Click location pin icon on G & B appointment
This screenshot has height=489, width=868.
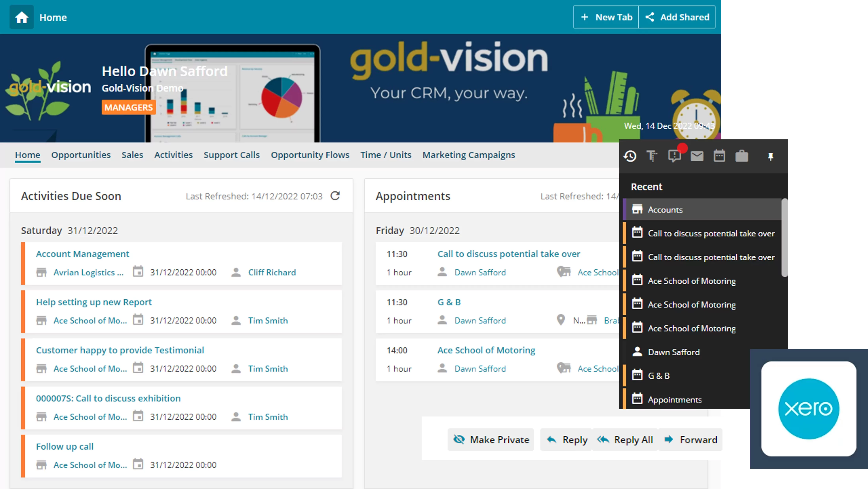[x=561, y=320]
